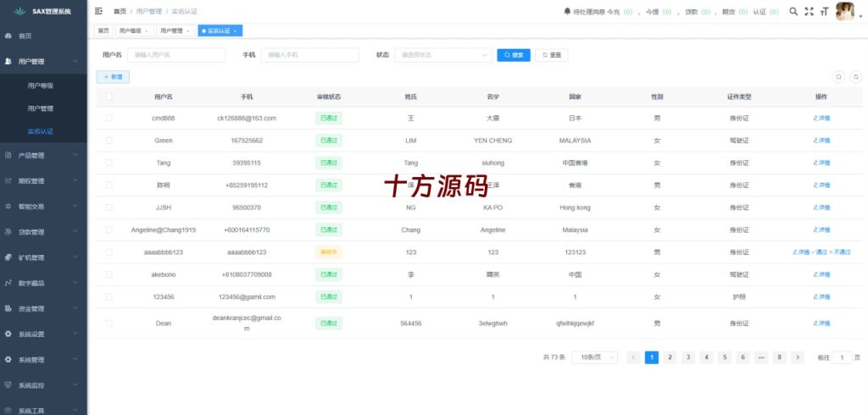Expand the 贷款管理 sidebar menu chevron
This screenshot has width=868, height=415.
click(x=75, y=232)
